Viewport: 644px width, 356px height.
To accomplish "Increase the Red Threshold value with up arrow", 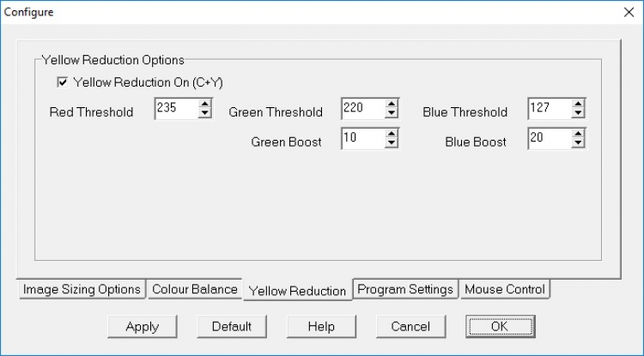I will [x=204, y=104].
